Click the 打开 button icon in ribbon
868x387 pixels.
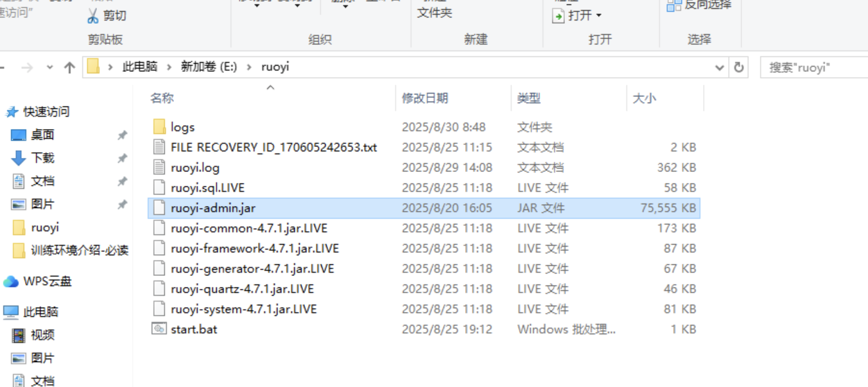(x=558, y=15)
